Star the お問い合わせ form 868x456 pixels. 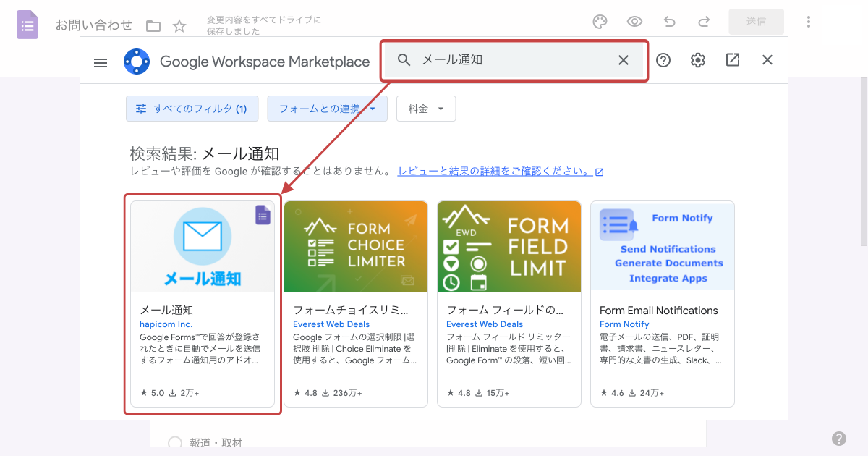point(179,26)
